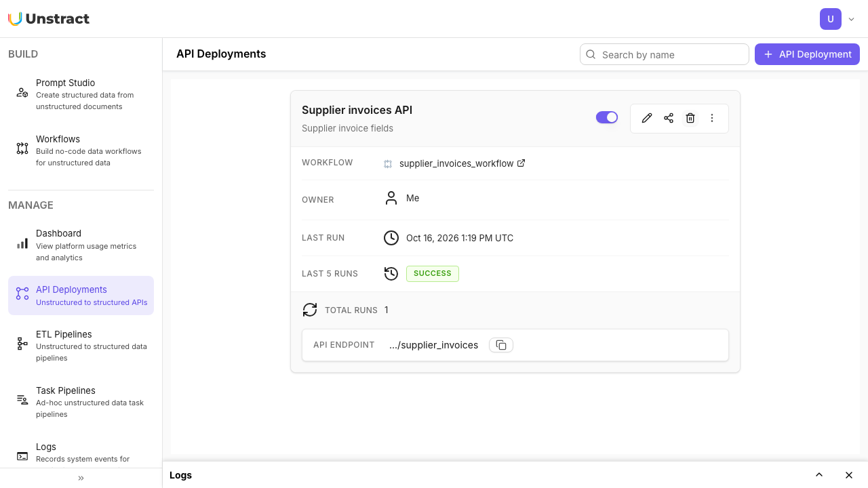The width and height of the screenshot is (868, 488).
Task: Navigate to ETL Pipelines
Action: tap(81, 346)
